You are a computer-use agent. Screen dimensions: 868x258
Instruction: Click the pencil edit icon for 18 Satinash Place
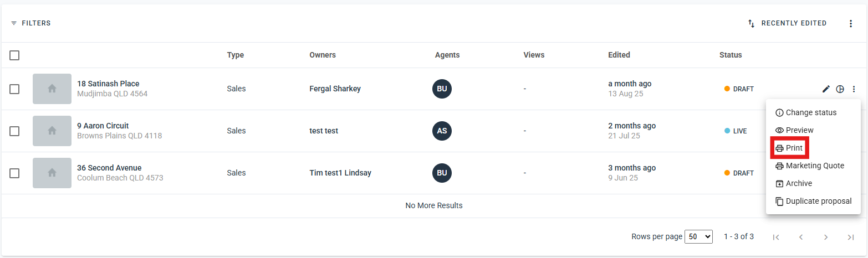point(826,89)
